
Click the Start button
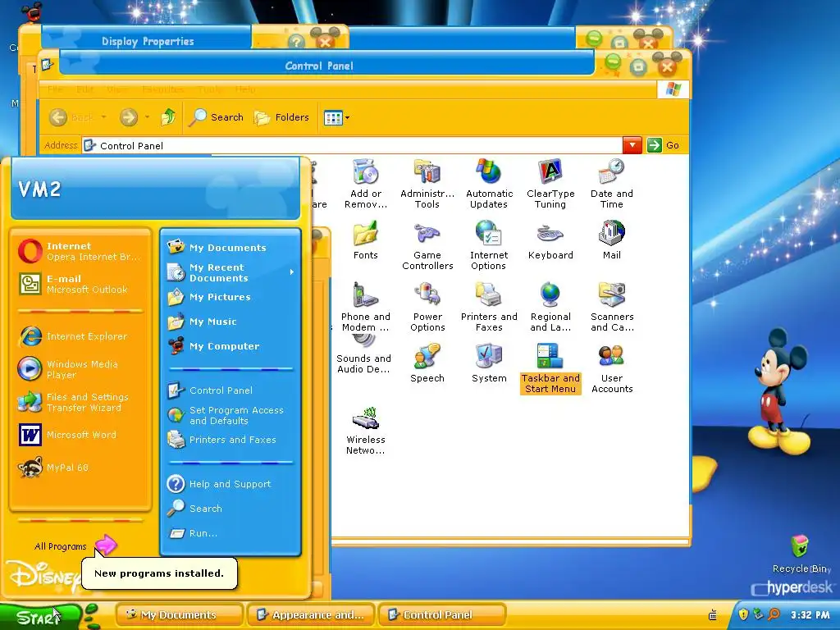[x=40, y=617]
